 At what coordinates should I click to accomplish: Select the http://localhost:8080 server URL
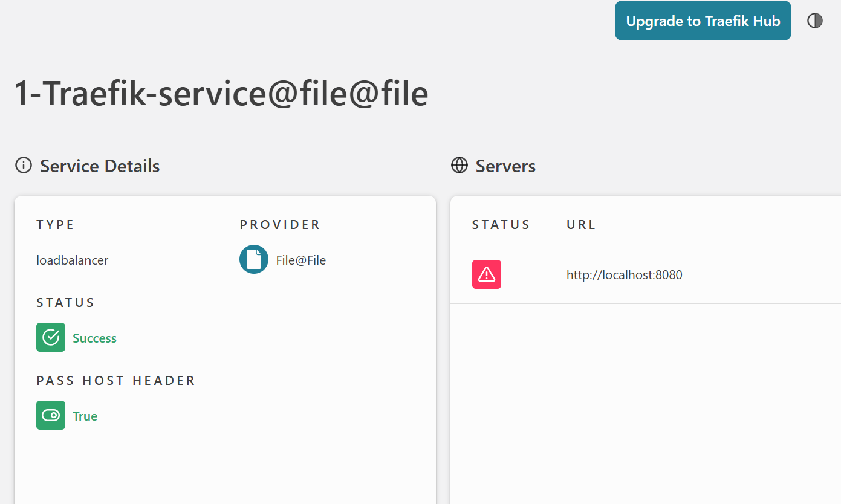pos(624,275)
